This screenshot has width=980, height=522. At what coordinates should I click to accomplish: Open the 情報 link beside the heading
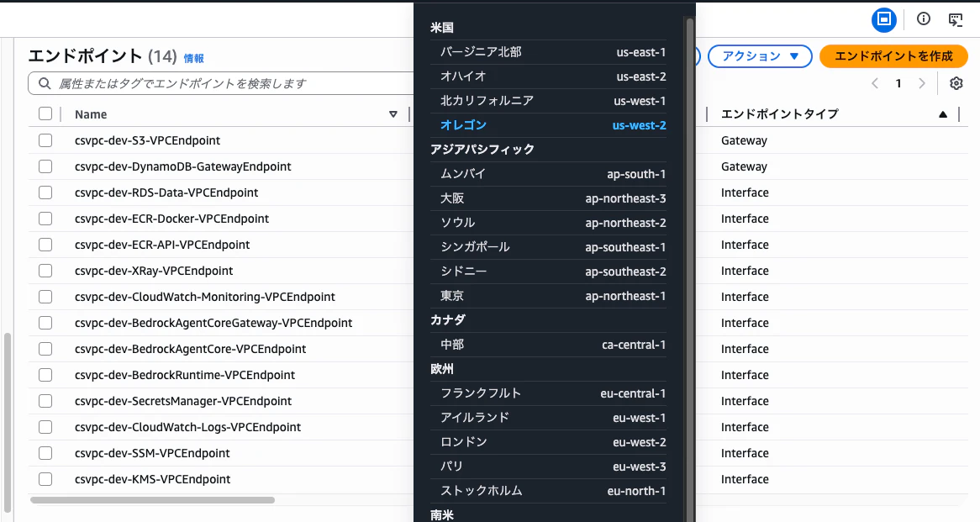point(194,58)
